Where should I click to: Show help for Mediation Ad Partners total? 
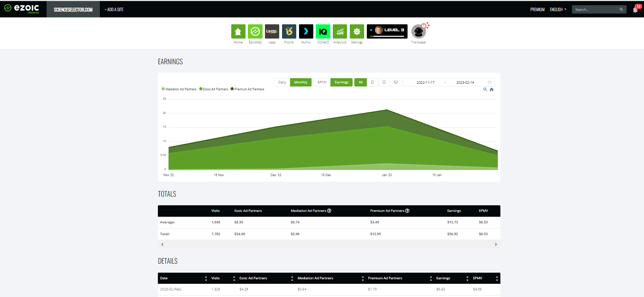tap(329, 211)
